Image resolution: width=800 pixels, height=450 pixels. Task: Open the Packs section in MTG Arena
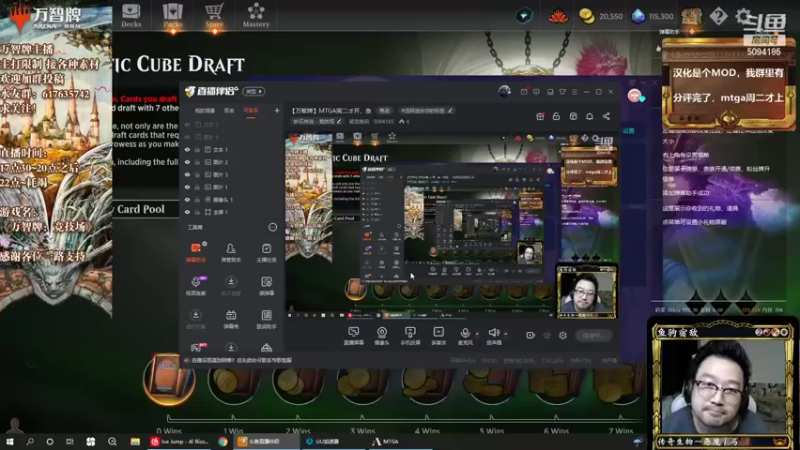click(172, 15)
